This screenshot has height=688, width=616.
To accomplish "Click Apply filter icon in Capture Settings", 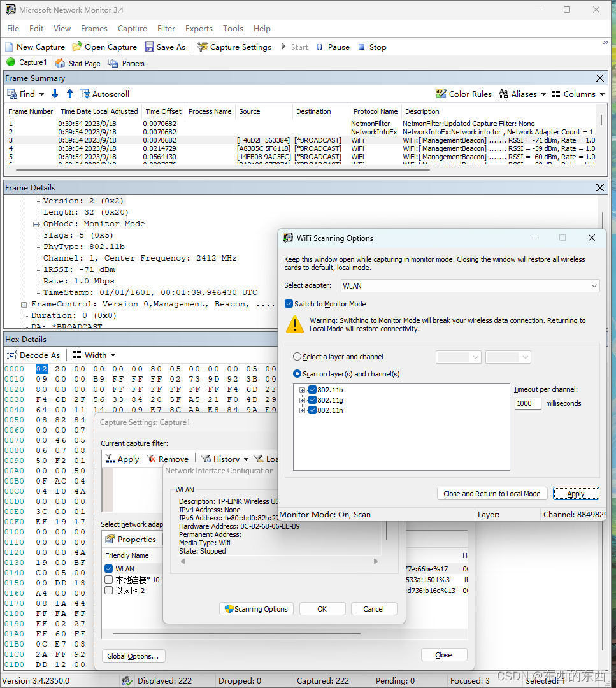I will (122, 459).
